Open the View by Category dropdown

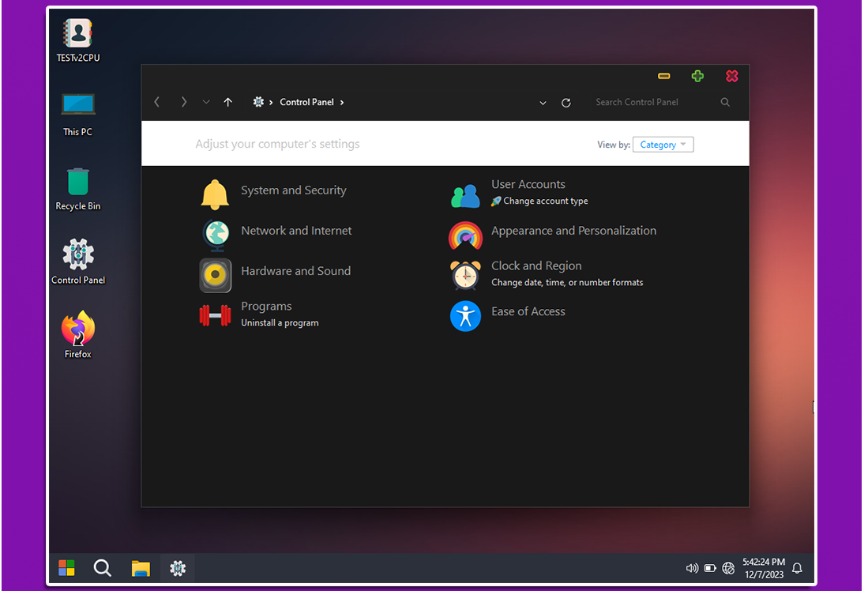pyautogui.click(x=663, y=145)
